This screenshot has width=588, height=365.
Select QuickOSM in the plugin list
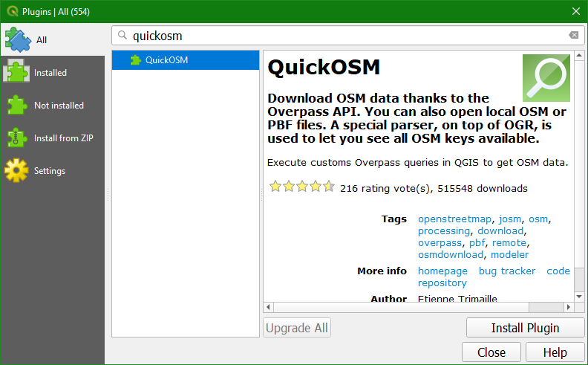pyautogui.click(x=186, y=60)
